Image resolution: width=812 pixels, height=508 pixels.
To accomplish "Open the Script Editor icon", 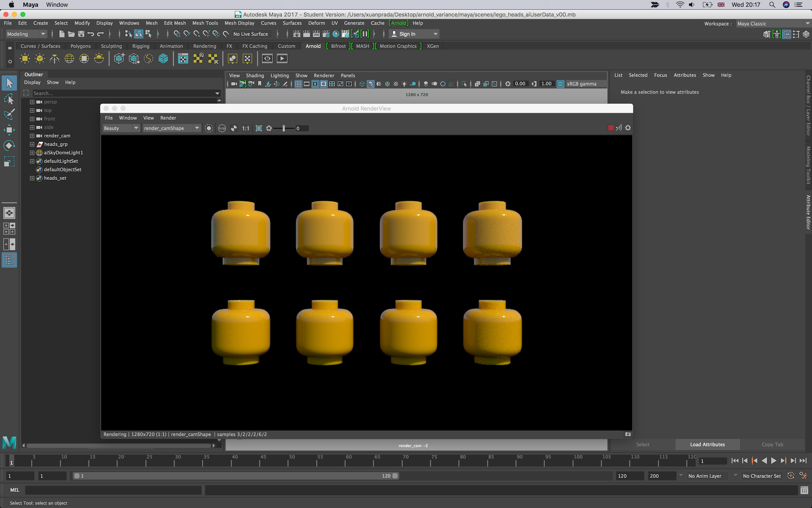I will 804,490.
